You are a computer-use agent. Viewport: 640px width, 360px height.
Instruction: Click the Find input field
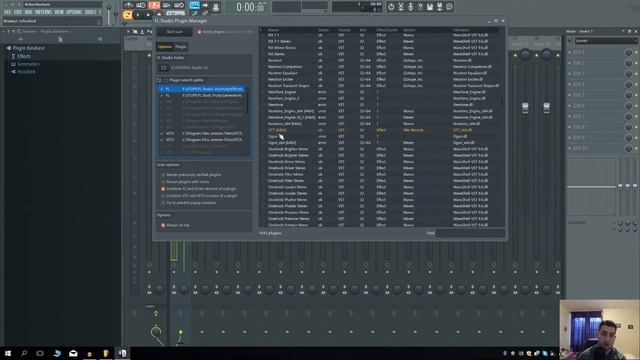click(470, 233)
